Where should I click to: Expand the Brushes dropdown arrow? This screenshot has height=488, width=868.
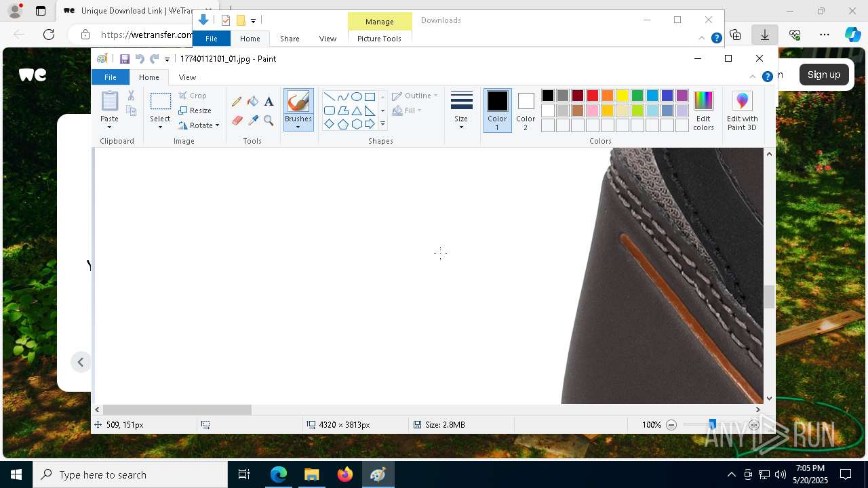click(x=298, y=127)
